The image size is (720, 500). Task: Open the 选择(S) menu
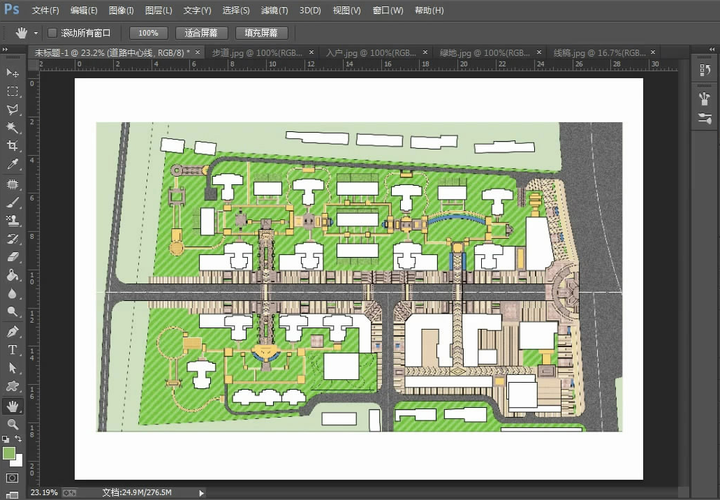tap(236, 10)
